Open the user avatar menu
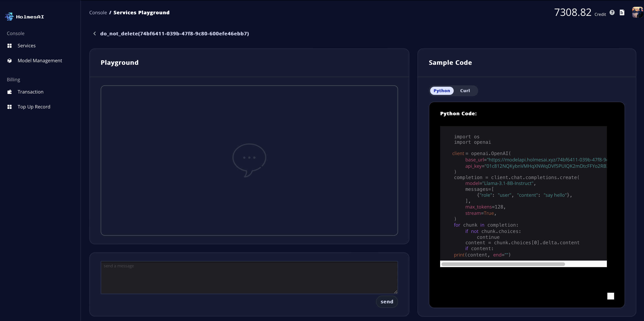 point(637,12)
